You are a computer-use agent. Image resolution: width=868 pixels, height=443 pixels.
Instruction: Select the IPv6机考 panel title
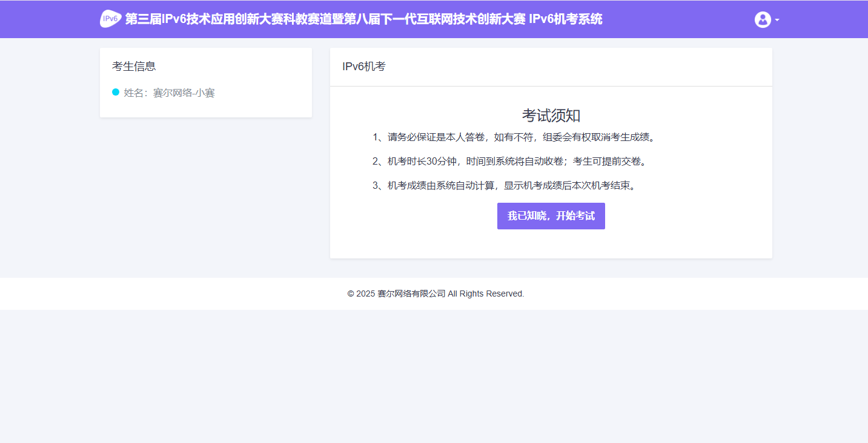pyautogui.click(x=363, y=67)
